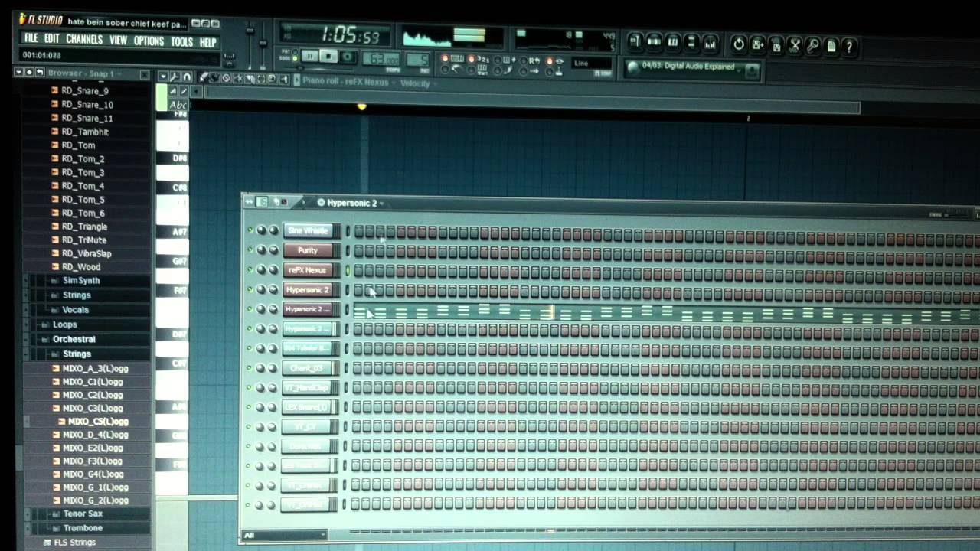Image resolution: width=980 pixels, height=551 pixels.
Task: Open the VIEW menu
Action: point(118,41)
